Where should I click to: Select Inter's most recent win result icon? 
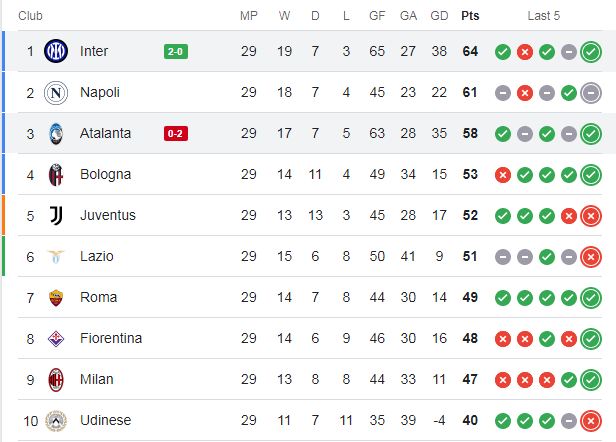point(591,51)
